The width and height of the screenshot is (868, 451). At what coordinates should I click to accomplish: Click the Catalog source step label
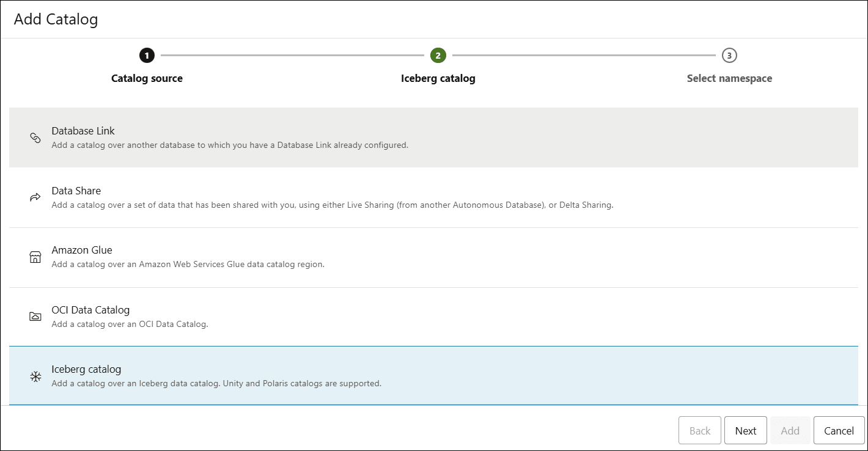pyautogui.click(x=147, y=78)
